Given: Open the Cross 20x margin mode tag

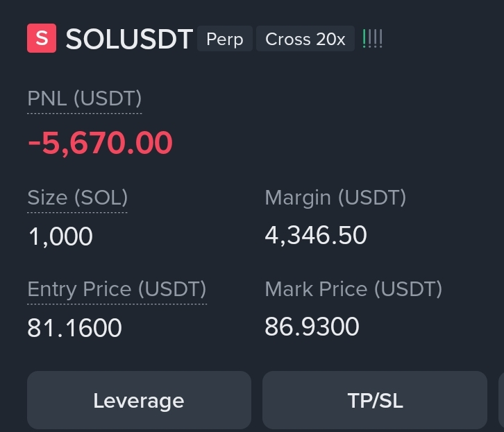Looking at the screenshot, I should pos(305,39).
